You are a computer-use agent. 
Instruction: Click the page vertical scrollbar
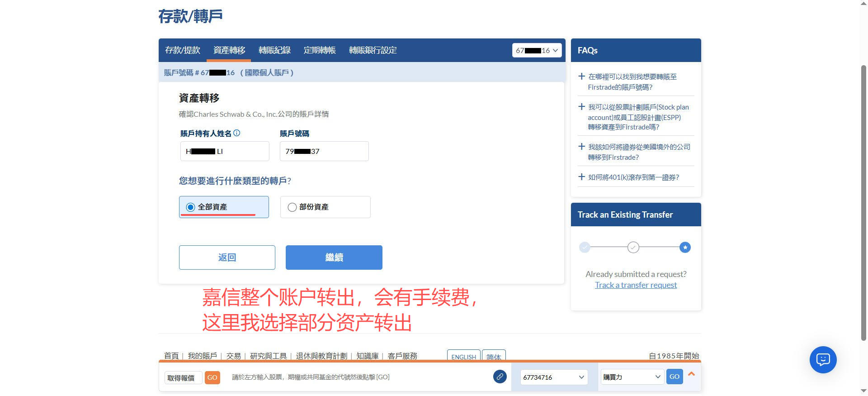[863, 204]
